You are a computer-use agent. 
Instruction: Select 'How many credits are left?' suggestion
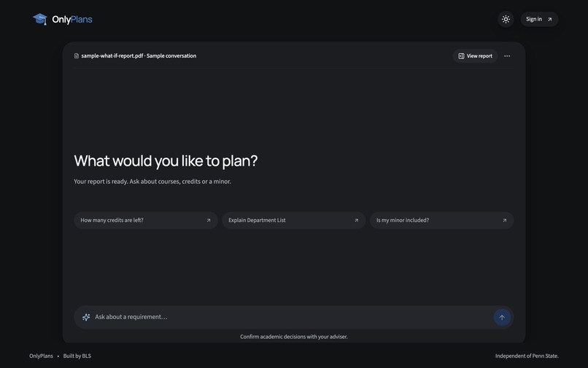(x=145, y=221)
